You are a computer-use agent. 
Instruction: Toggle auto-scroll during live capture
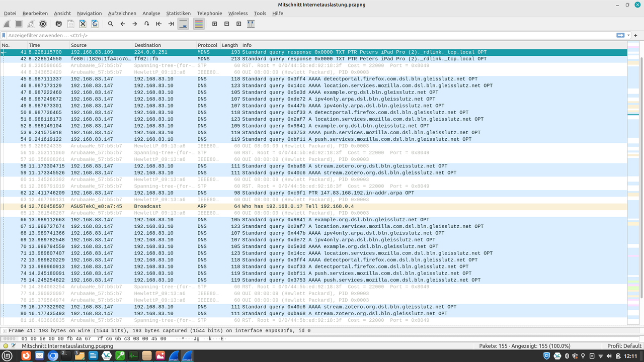183,24
